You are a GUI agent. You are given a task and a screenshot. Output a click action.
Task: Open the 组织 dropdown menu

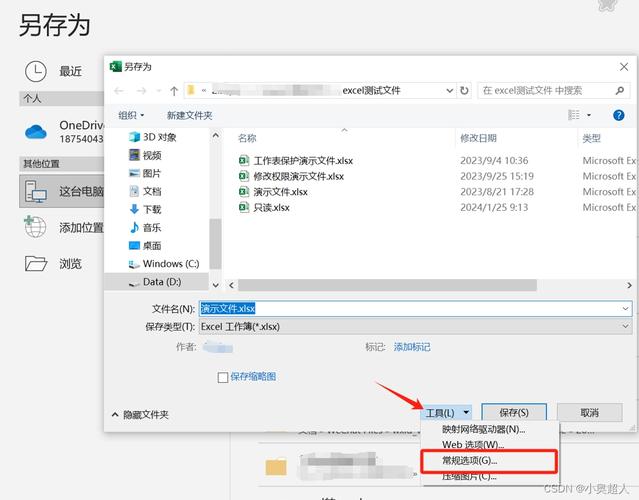pos(131,115)
